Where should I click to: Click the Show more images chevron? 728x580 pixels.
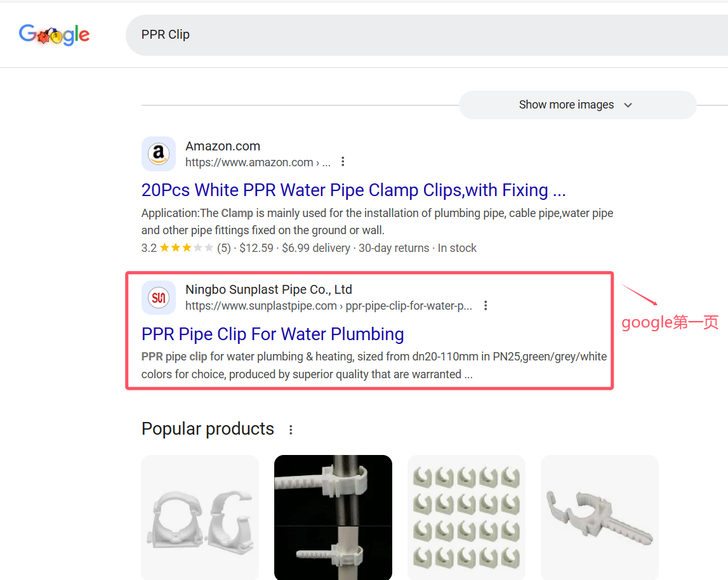coord(628,105)
